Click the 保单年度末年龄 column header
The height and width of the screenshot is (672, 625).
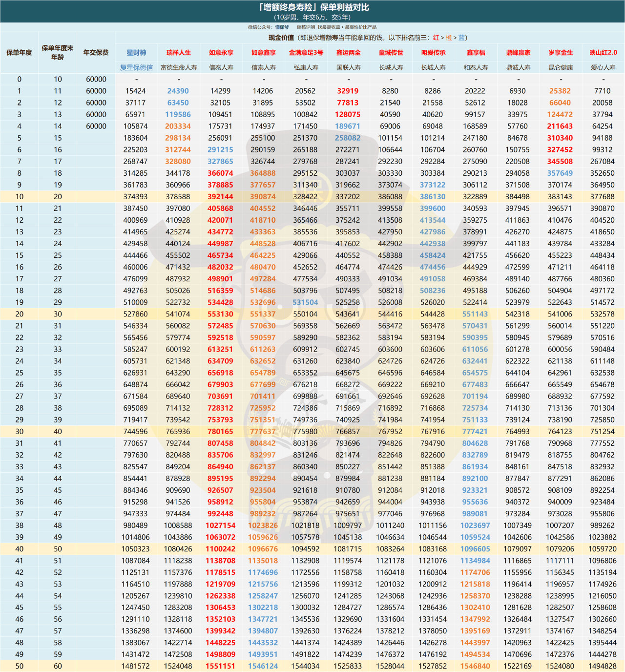(x=58, y=52)
